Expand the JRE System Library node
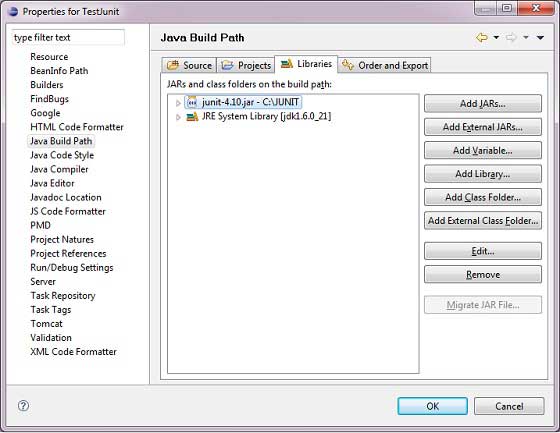 pos(178,117)
